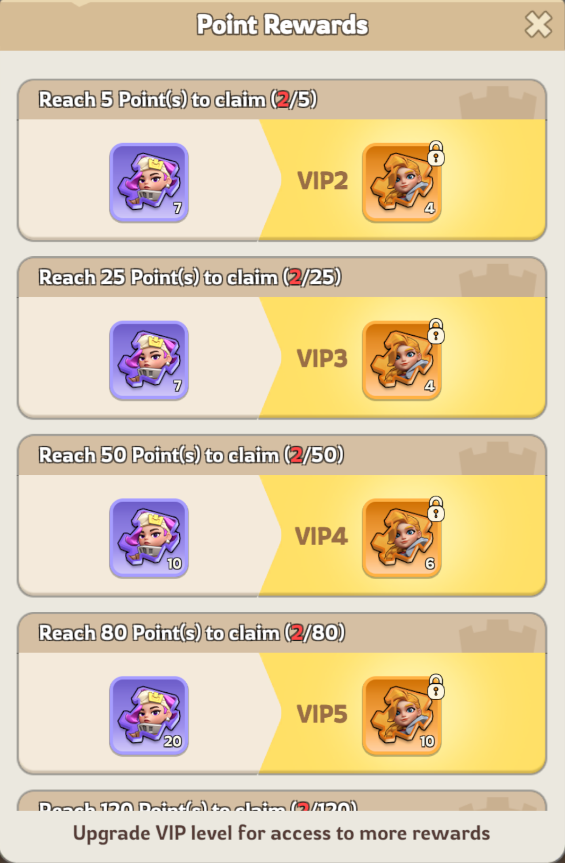Click the VIP5 label
Screen dimensions: 565x863
click(322, 714)
